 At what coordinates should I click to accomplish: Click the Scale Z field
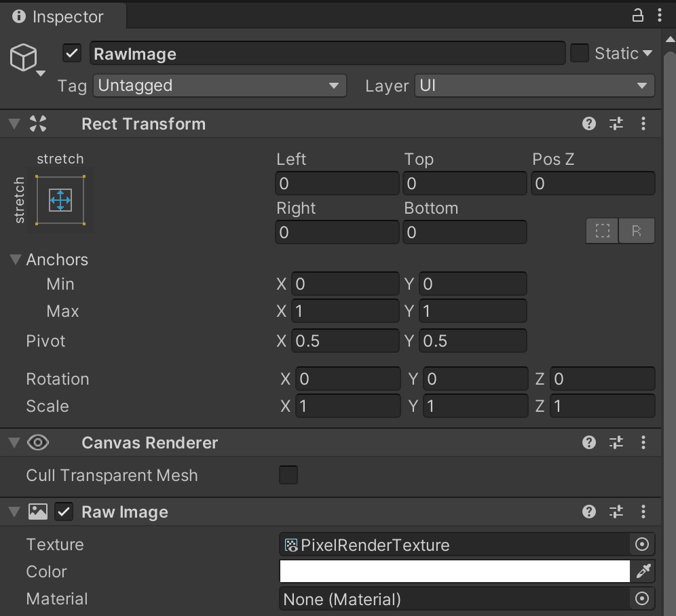(603, 406)
